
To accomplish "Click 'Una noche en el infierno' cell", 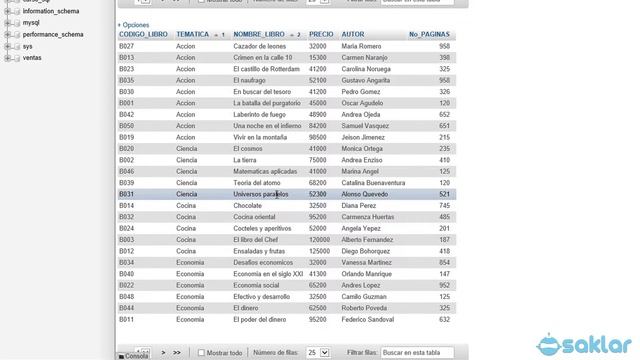I will (267, 126).
